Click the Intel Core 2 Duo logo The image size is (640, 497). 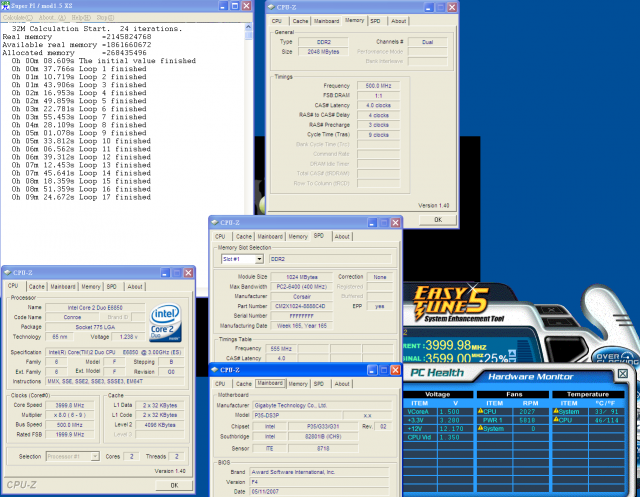(165, 322)
